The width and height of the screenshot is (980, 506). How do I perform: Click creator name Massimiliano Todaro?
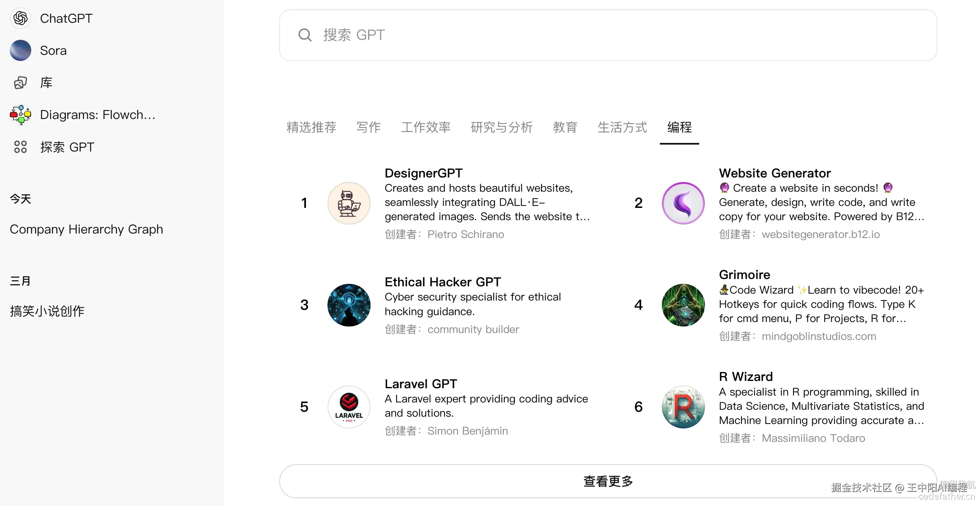pyautogui.click(x=813, y=439)
